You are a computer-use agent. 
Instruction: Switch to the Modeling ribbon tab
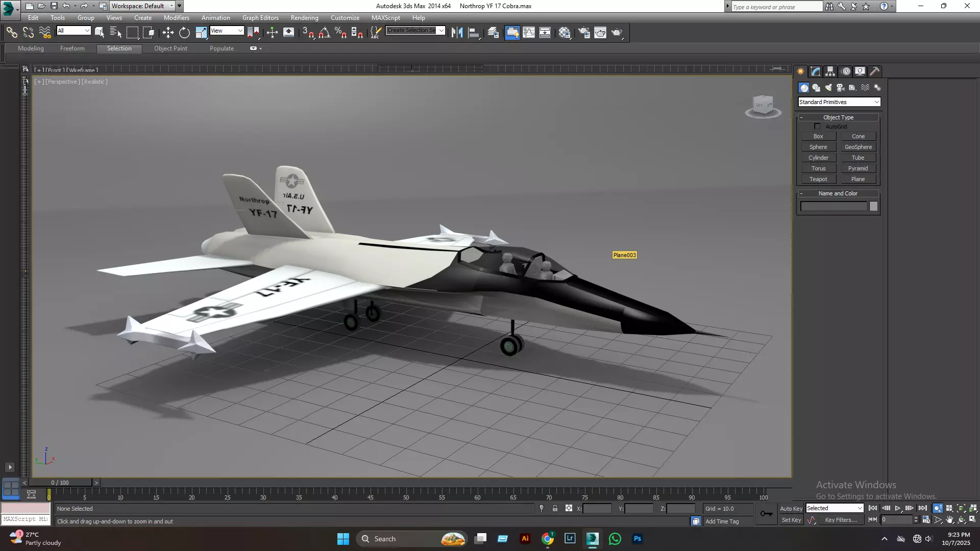point(31,48)
